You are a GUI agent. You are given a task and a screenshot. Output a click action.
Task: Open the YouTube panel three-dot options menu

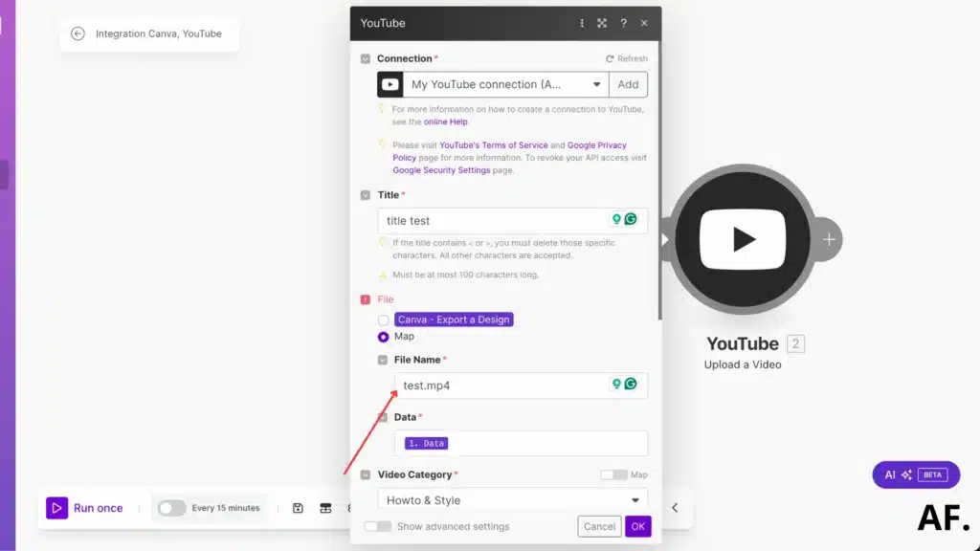pyautogui.click(x=582, y=23)
